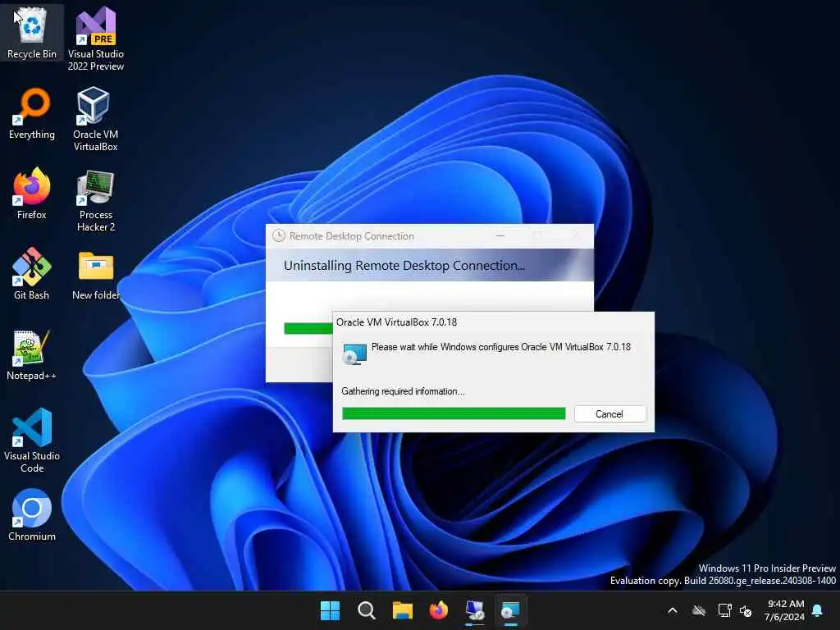Select the Chromium desktop shortcut
Image resolution: width=840 pixels, height=630 pixels.
pyautogui.click(x=32, y=515)
